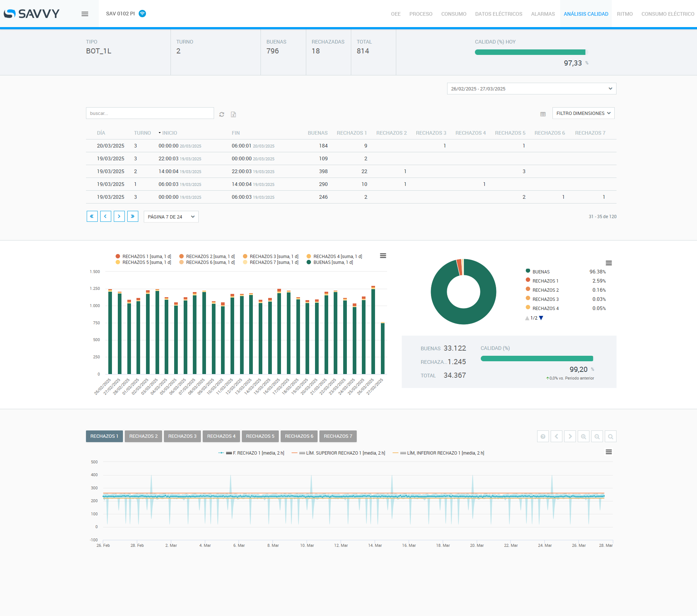This screenshot has width=697, height=616.
Task: Expand the FILTRO DIMENSIONES dropdown
Action: pyautogui.click(x=583, y=113)
